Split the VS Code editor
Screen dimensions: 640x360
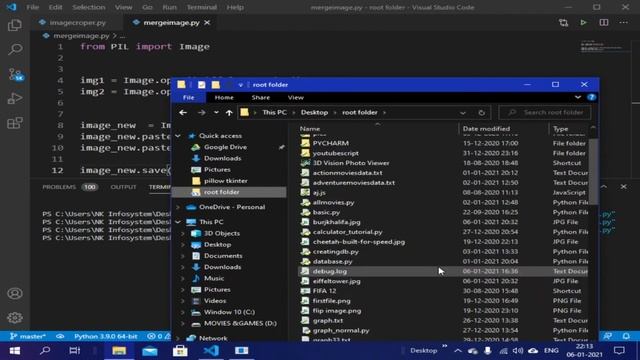click(x=604, y=22)
